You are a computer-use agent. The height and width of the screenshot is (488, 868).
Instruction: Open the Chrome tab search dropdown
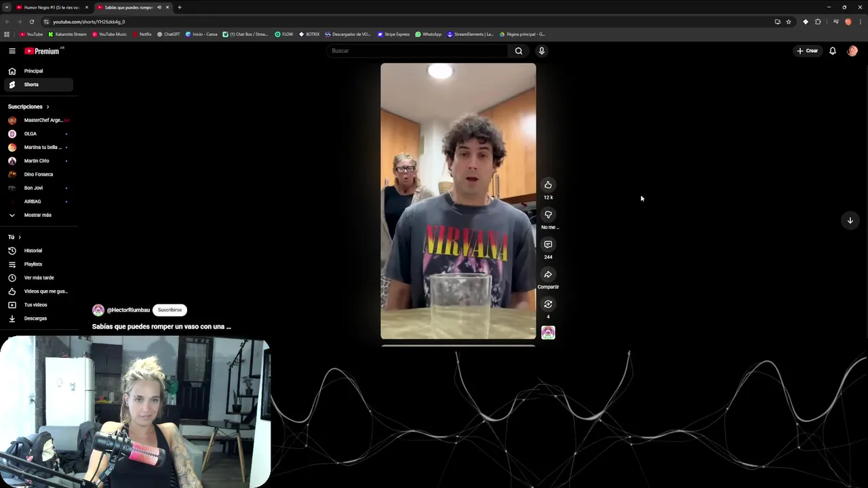[6, 7]
